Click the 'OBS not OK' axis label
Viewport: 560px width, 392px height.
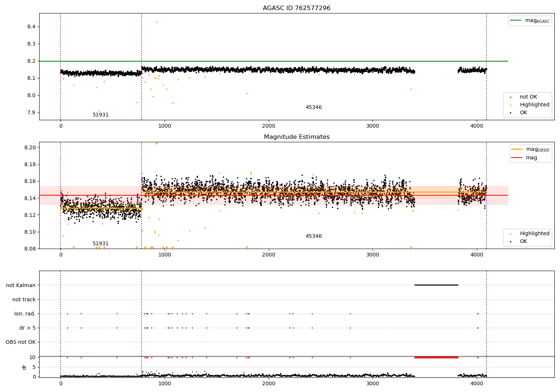[21, 342]
